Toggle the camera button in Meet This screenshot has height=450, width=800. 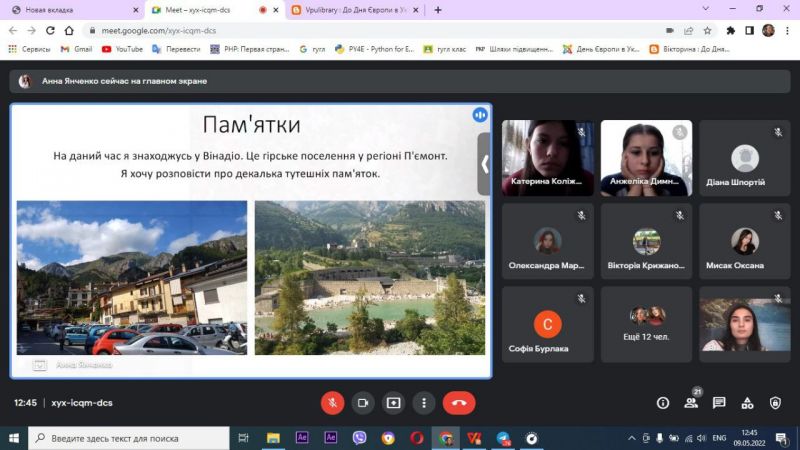click(x=363, y=403)
